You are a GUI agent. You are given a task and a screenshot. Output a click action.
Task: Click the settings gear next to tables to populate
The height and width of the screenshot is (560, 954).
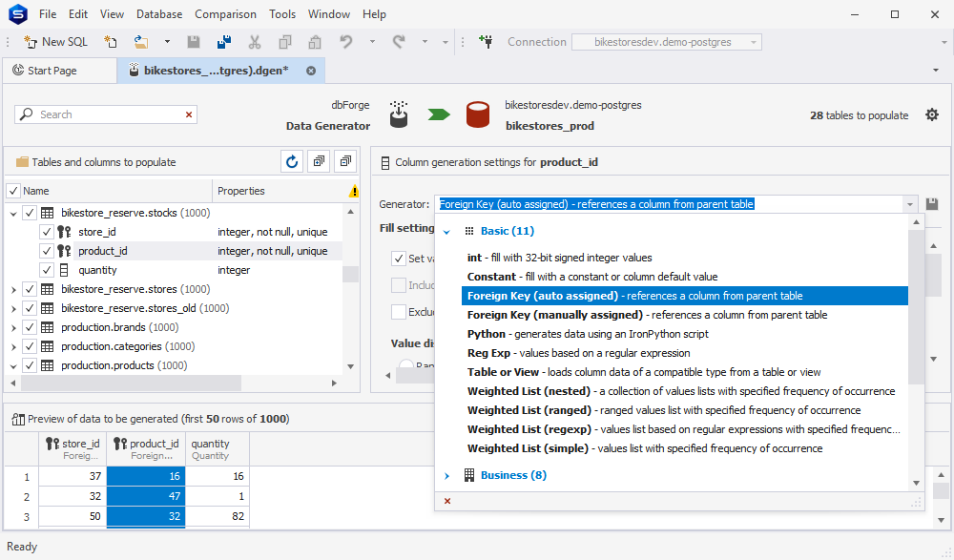tap(932, 114)
